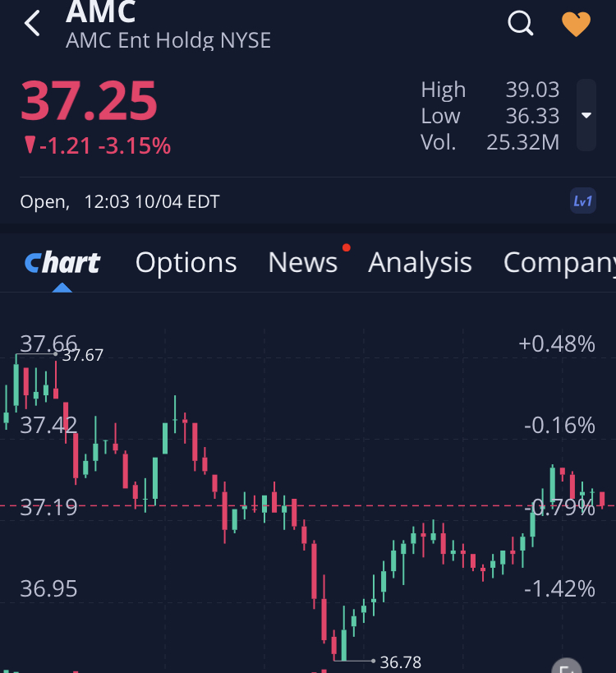616x673 pixels.
Task: Tap the Lv1 quote level badge
Action: click(x=582, y=201)
